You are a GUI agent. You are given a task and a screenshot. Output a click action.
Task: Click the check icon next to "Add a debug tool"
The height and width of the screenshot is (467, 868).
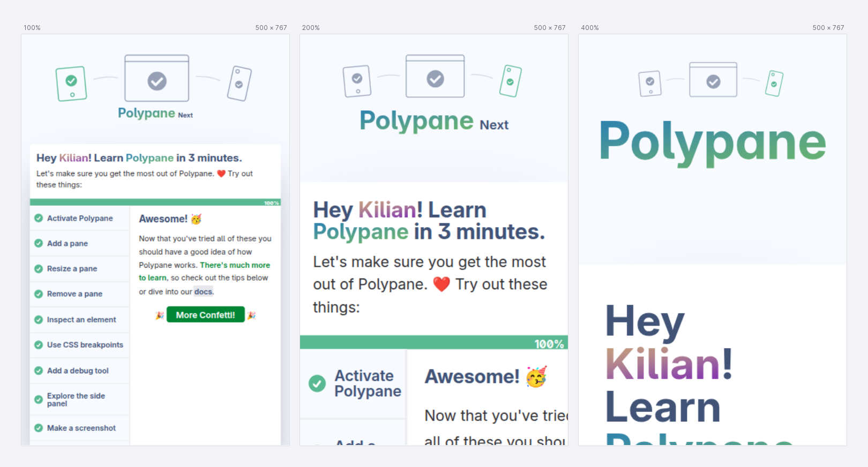39,371
